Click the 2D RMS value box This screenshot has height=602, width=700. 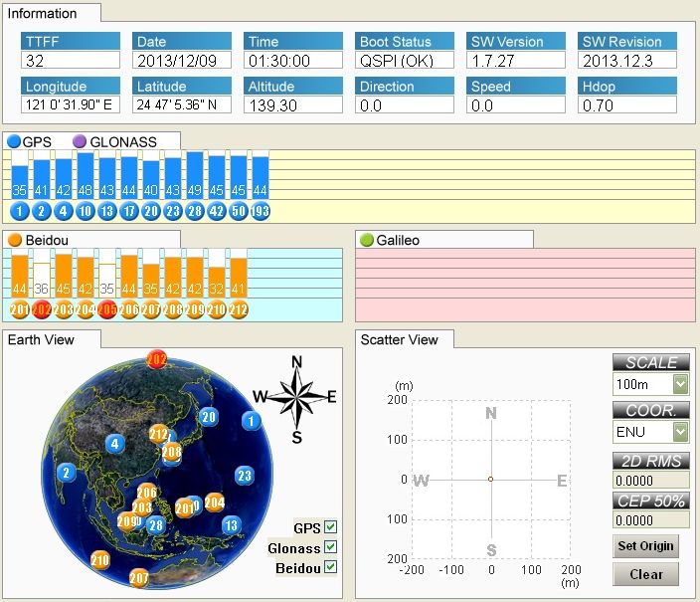pos(650,480)
